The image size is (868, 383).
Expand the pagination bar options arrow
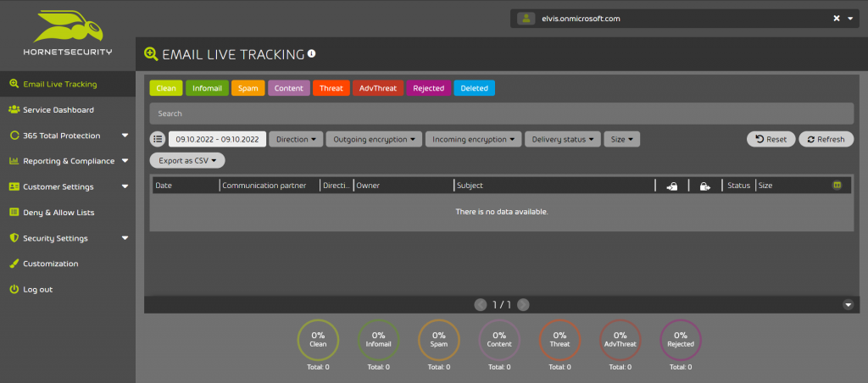pyautogui.click(x=848, y=304)
